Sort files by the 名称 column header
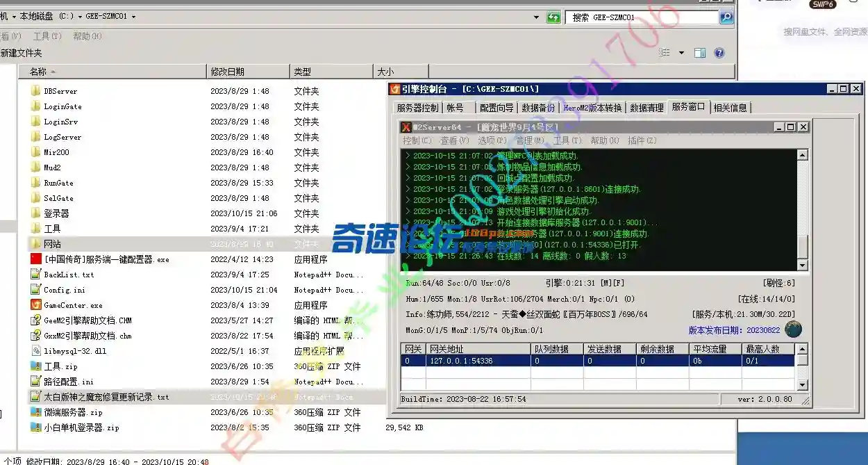The image size is (868, 465). (112, 71)
